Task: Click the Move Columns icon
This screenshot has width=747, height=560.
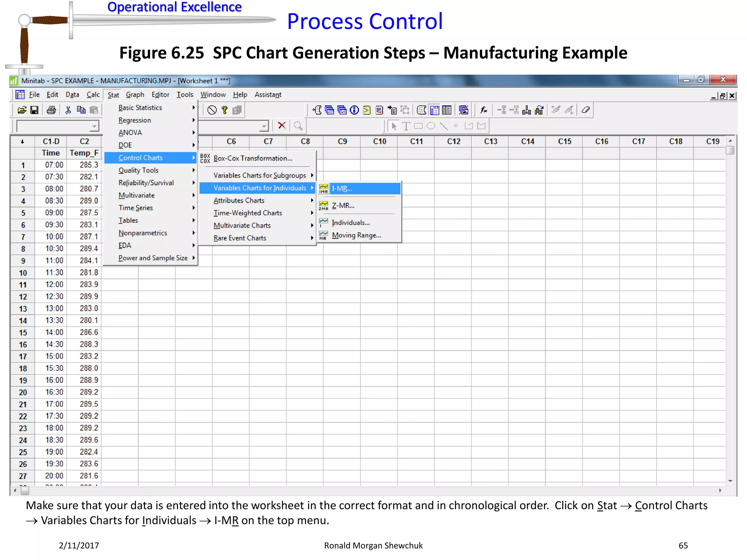Action: coord(539,110)
